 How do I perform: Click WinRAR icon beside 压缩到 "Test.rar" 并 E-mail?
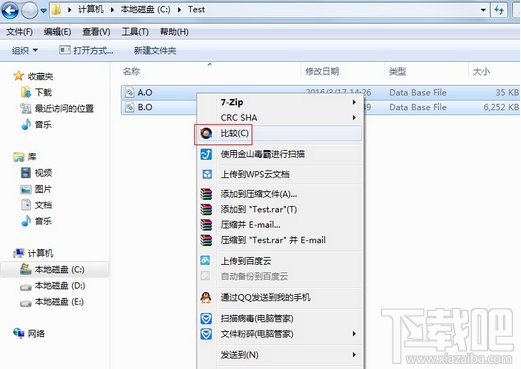pyautogui.click(x=206, y=240)
